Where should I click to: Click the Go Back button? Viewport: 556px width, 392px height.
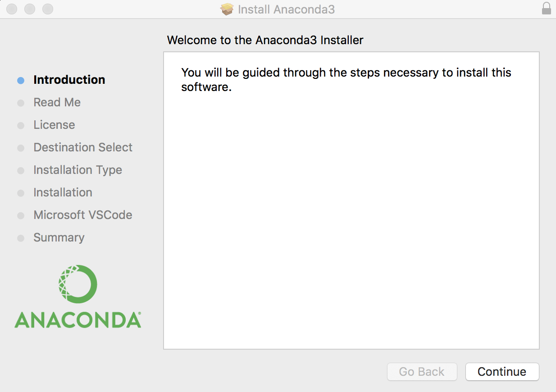[422, 372]
